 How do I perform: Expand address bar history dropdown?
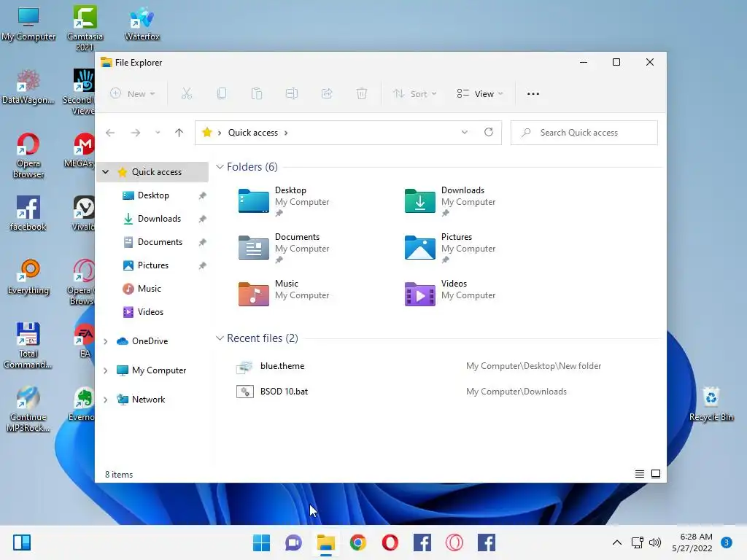[465, 133]
